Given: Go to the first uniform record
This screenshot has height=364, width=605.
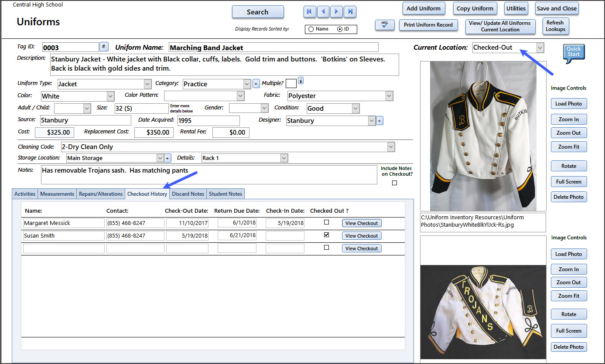Looking at the screenshot, I should [x=310, y=12].
